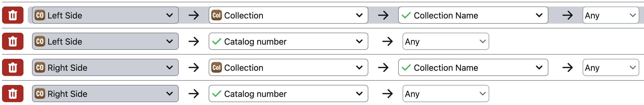Open the first row's Left Side dropdown

coord(105,15)
